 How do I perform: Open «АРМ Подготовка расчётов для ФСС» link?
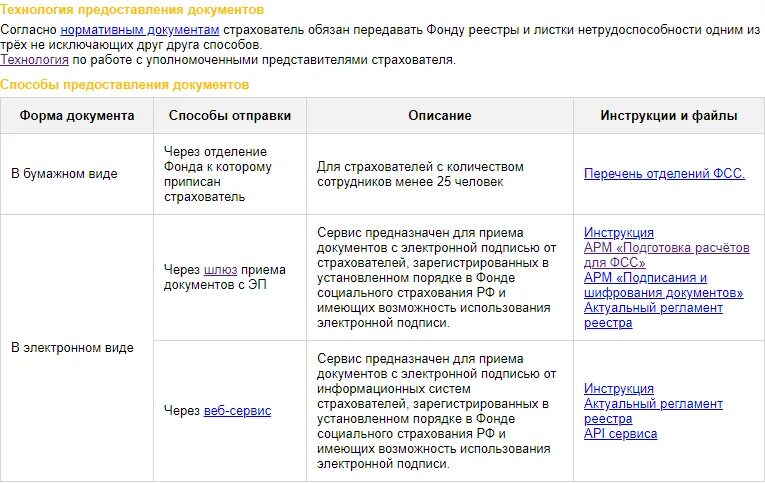click(666, 255)
